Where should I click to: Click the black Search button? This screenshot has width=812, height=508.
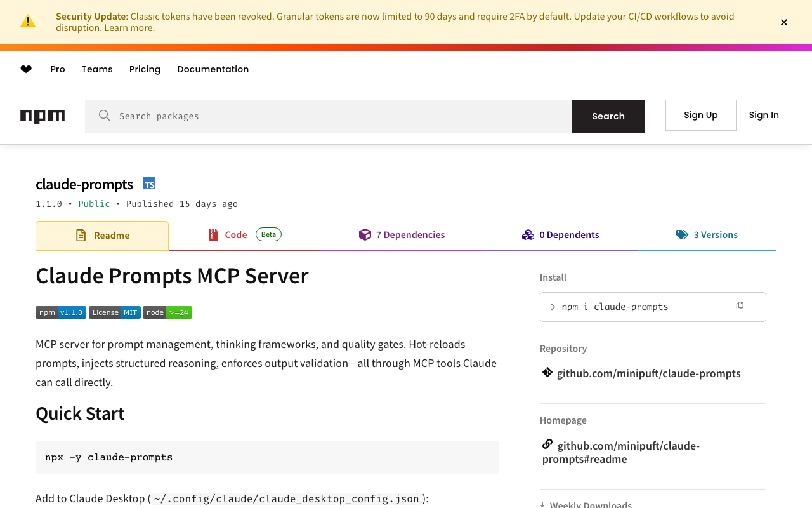coord(608,116)
